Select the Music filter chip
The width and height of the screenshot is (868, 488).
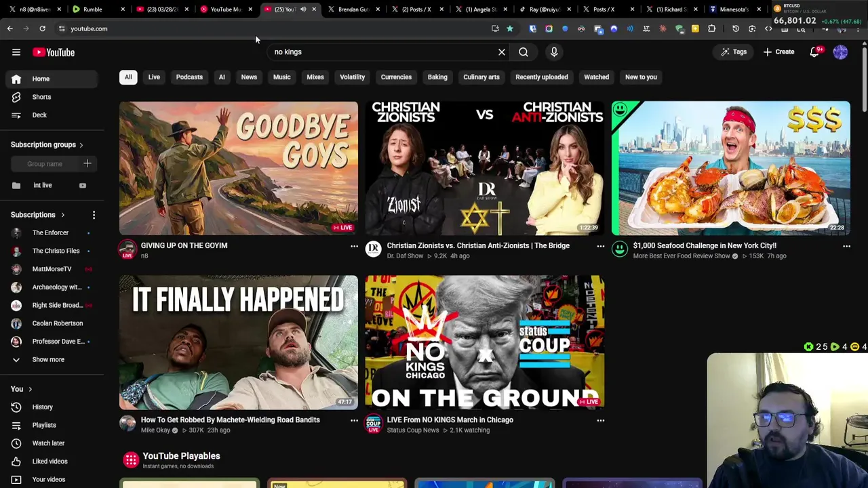point(281,77)
